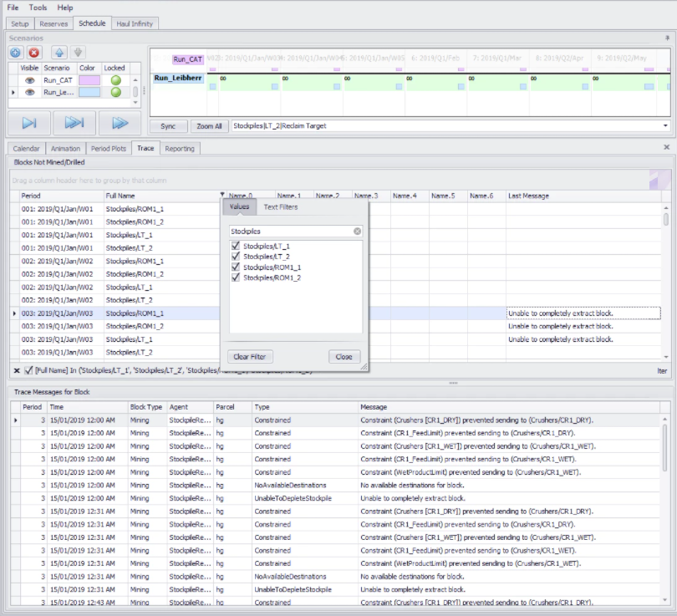Click the add scenario plus icon
Screen dimensions: 677x616
point(16,53)
